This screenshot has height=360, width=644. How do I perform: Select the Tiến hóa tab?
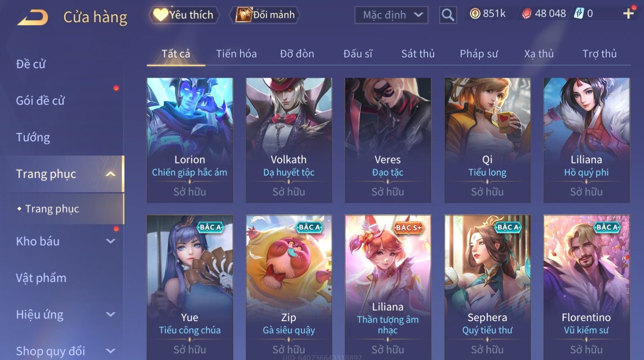(x=236, y=54)
